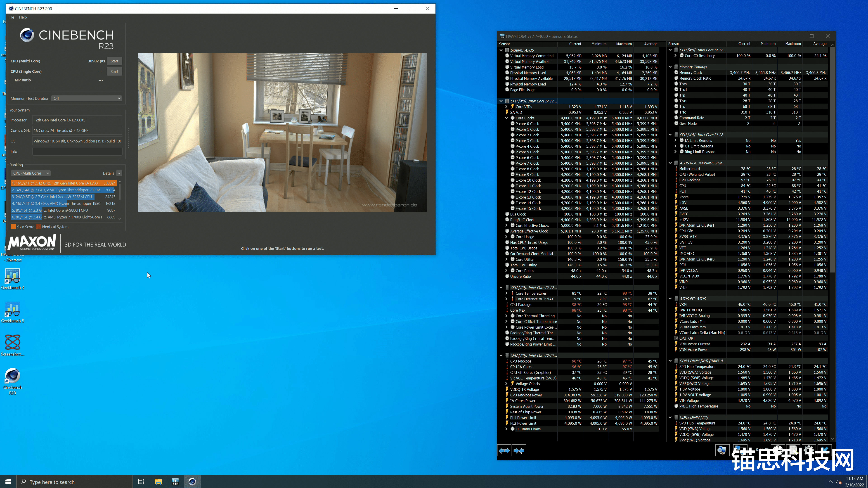Select the Cinebench R23 desktop shortcut
The image size is (868, 488).
coord(13,381)
